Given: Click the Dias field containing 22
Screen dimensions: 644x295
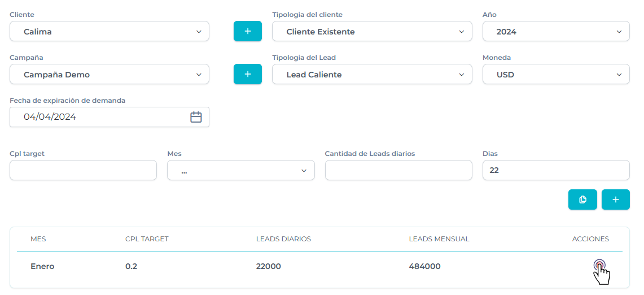Looking at the screenshot, I should coord(556,170).
